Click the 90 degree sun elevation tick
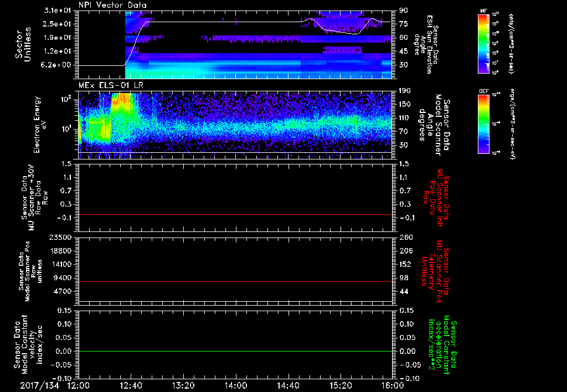The image size is (567, 392). (x=404, y=11)
